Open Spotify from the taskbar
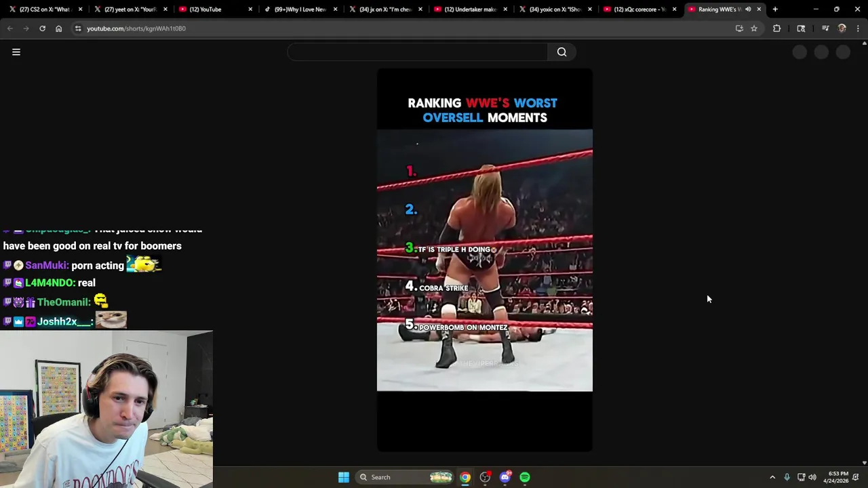Image resolution: width=868 pixels, height=488 pixels. (x=525, y=477)
